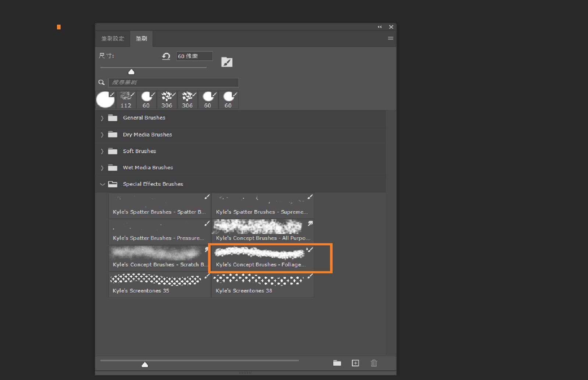Screen dimensions: 588x380
Task: Select Kyle's Screentones 38 brush
Action: [x=263, y=284]
